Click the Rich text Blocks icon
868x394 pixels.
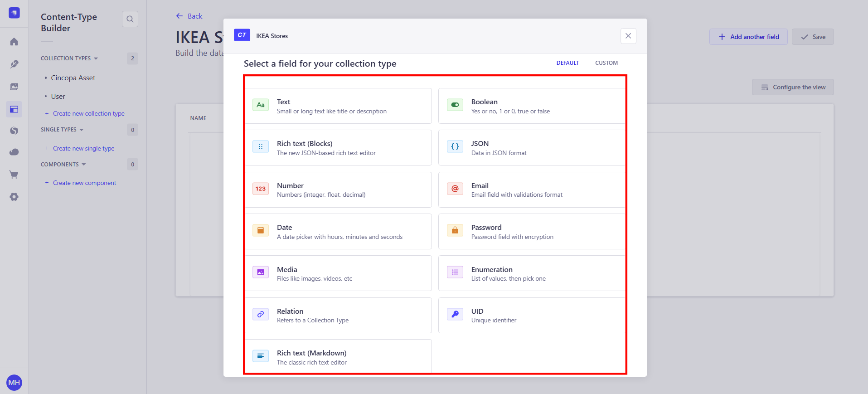pos(261,146)
